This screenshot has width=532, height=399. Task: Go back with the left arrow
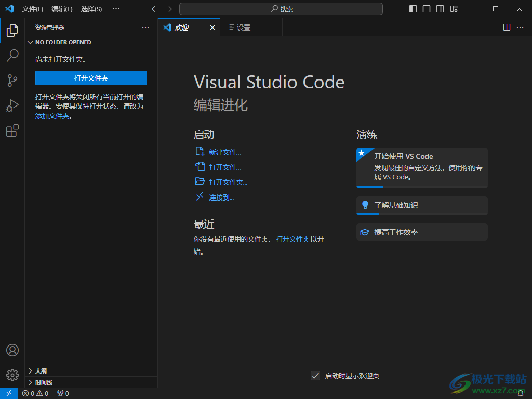[155, 9]
